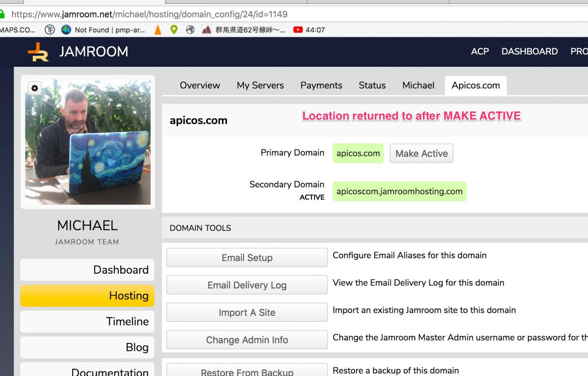Viewport: 588px width, 376px height.
Task: View the Email Delivery Log
Action: [247, 285]
